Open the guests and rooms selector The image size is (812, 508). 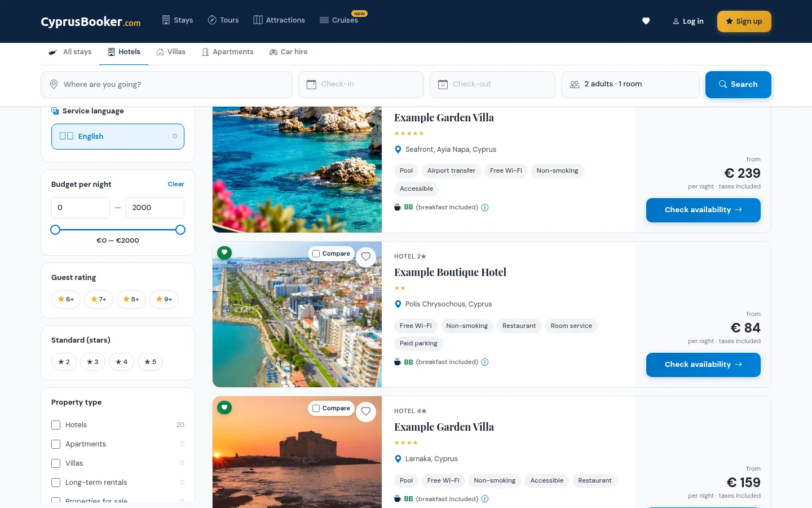pyautogui.click(x=630, y=85)
